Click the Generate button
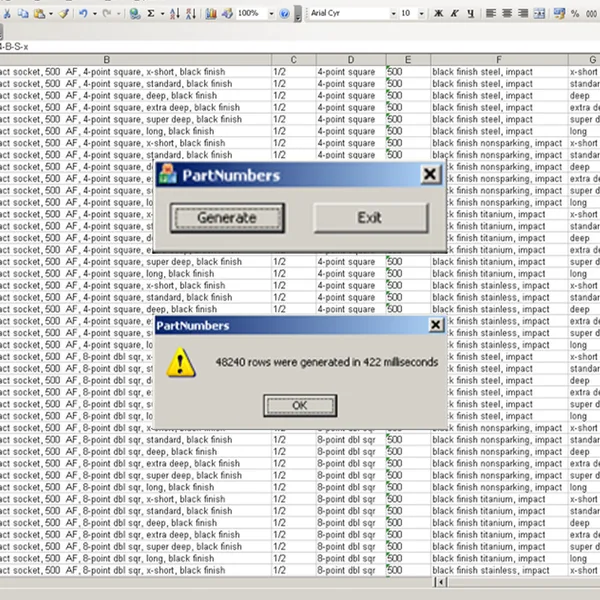Viewport: 600px width, 600px height. tap(227, 218)
